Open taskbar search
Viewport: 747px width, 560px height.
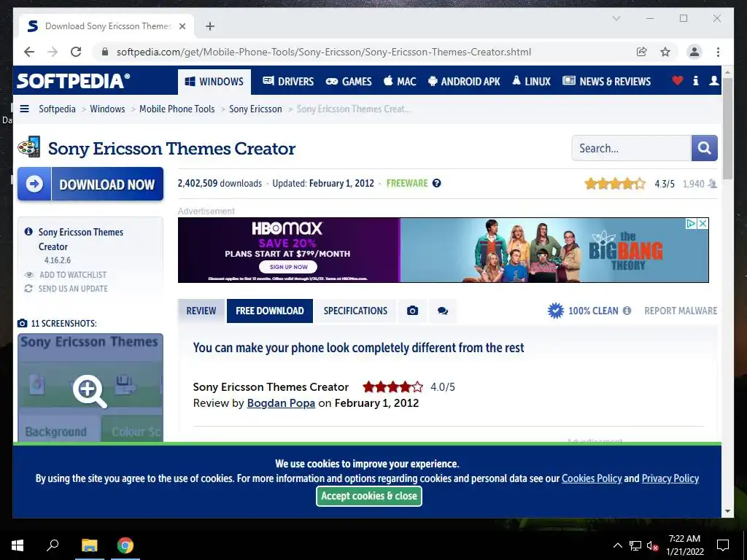(53, 545)
